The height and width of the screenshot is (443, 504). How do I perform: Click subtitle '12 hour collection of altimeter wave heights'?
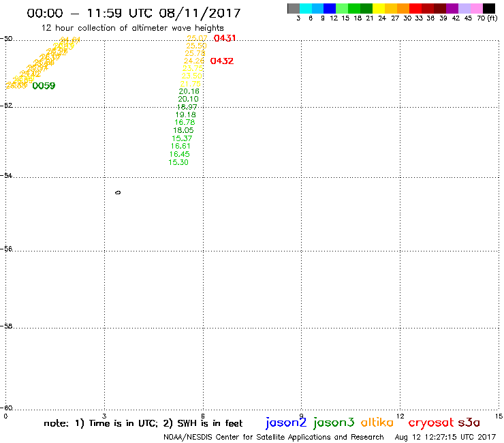132,28
